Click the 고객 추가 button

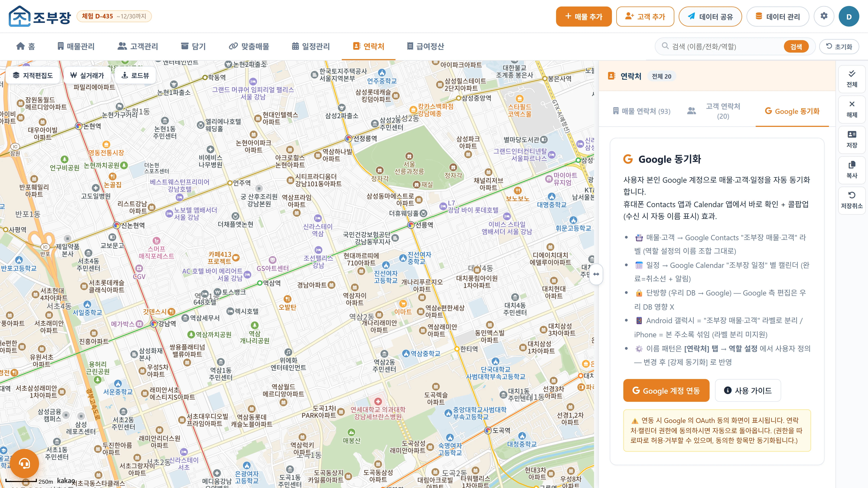pyautogui.click(x=645, y=16)
